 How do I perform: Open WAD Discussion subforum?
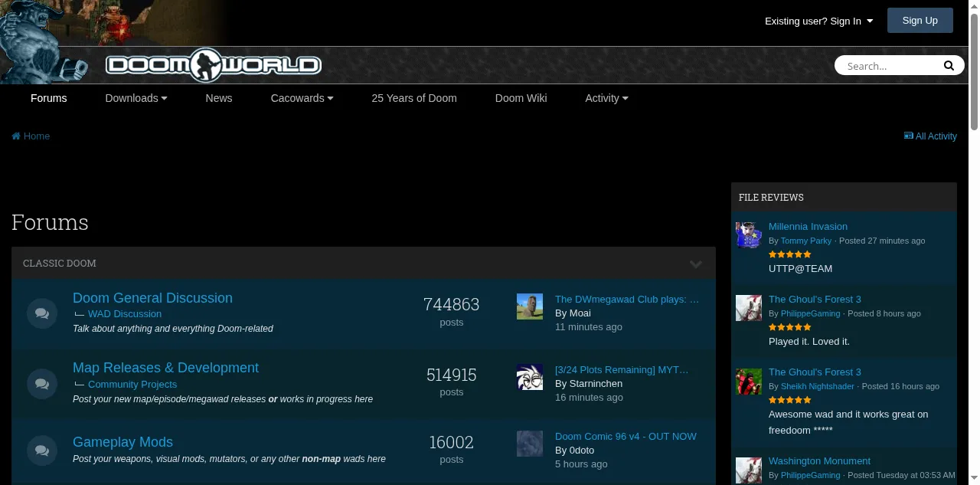(x=125, y=313)
